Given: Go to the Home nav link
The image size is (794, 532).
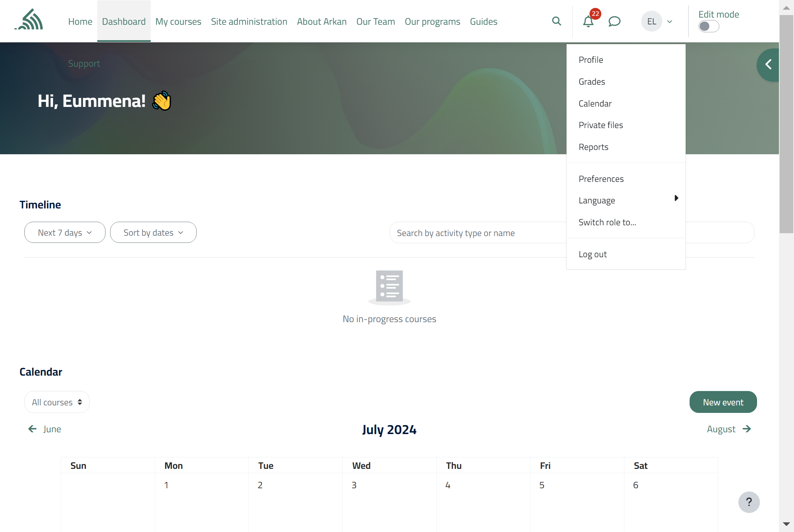Looking at the screenshot, I should (x=80, y=22).
